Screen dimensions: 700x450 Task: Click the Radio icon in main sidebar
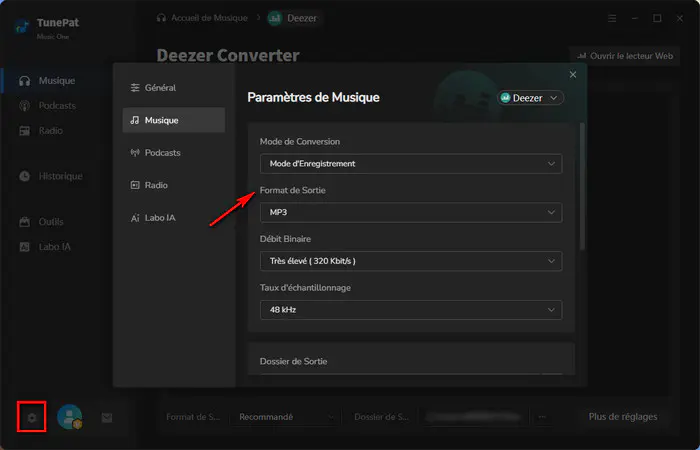coord(25,131)
